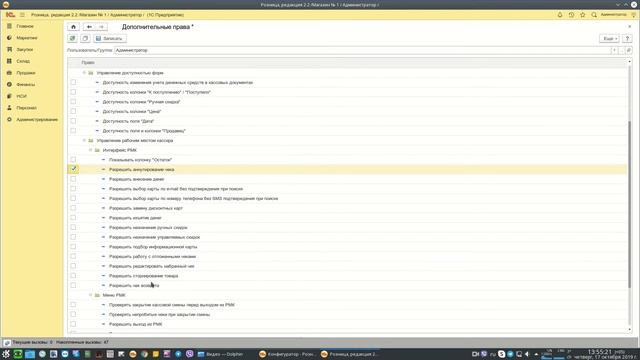Viewport: 640px width, 360px height.
Task: Click the Записать save button
Action: [109, 38]
